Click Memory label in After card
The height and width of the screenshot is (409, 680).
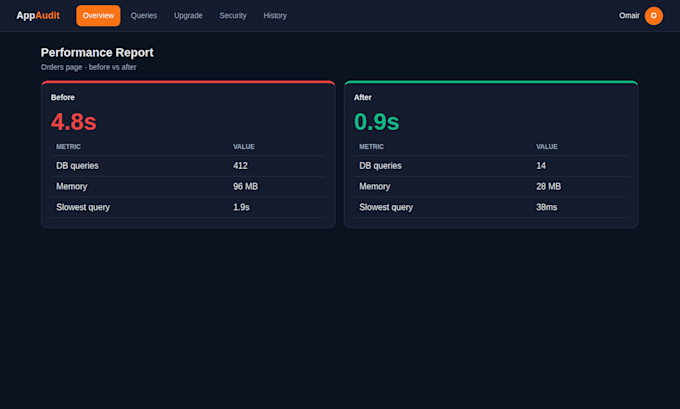tap(375, 187)
